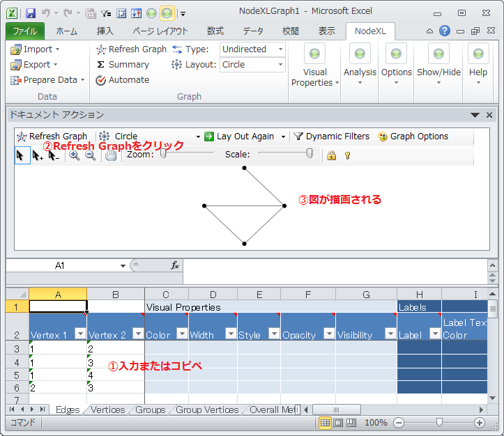Click the status bar zoom slider handle

tap(439, 423)
